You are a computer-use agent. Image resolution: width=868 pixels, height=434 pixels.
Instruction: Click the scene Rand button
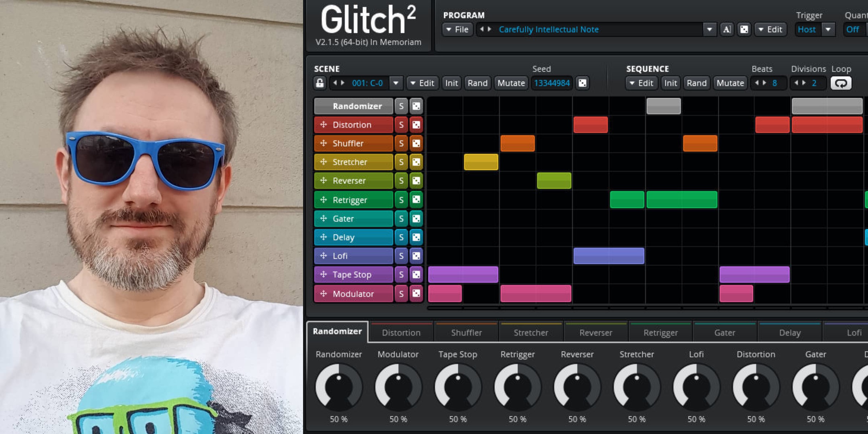(x=477, y=83)
